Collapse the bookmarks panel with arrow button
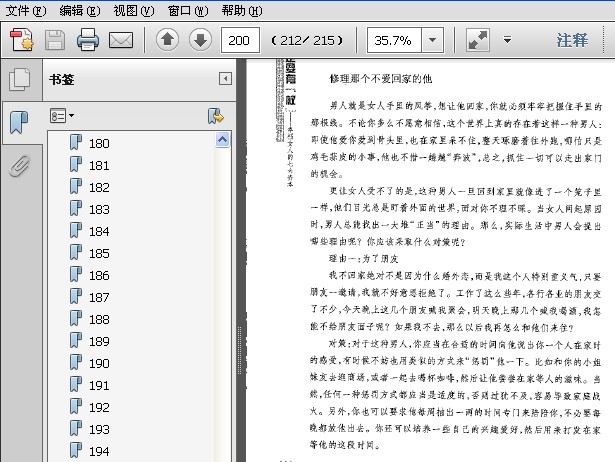Image resolution: width=615 pixels, height=462 pixels. (225, 79)
